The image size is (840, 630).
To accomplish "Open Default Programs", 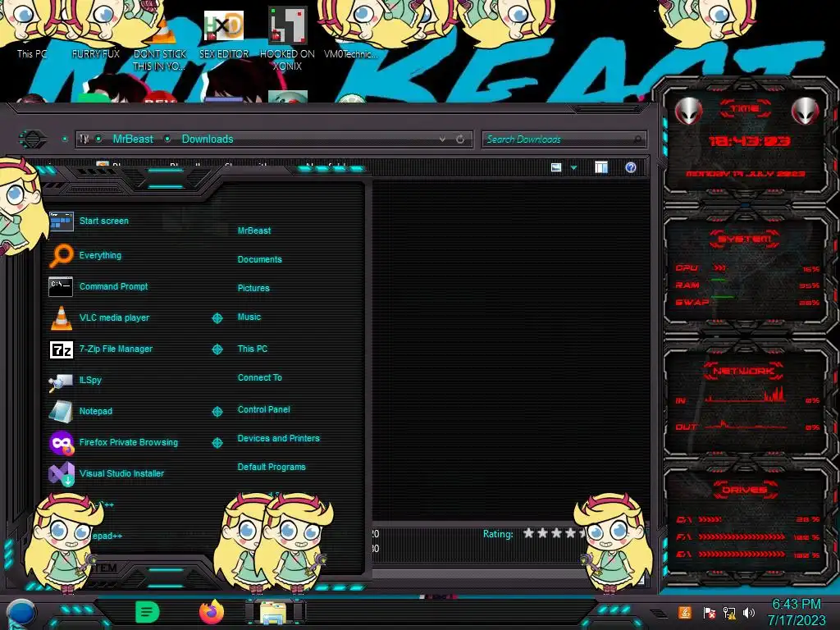I will (271, 467).
